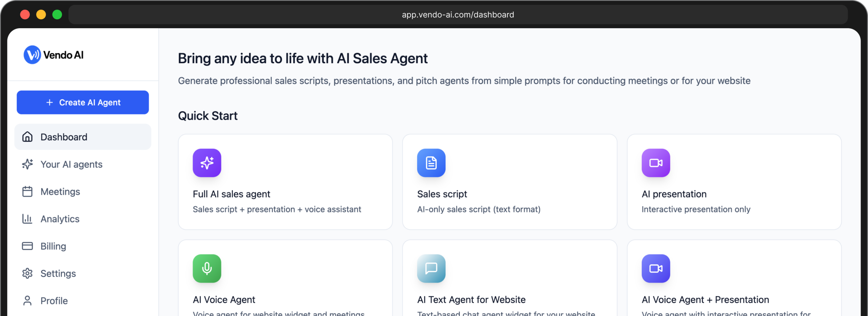Screen dimensions: 868x316
Task: Click the Vendo AI logo icon
Action: tap(32, 55)
